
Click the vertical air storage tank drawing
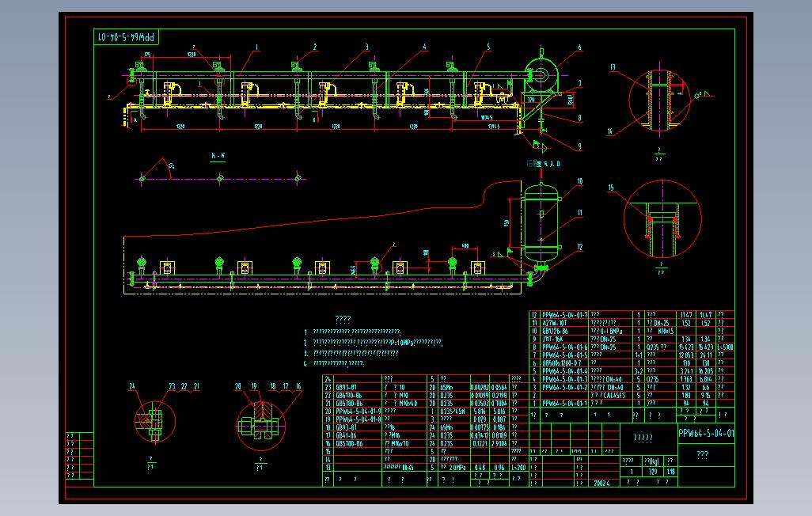pos(541,222)
